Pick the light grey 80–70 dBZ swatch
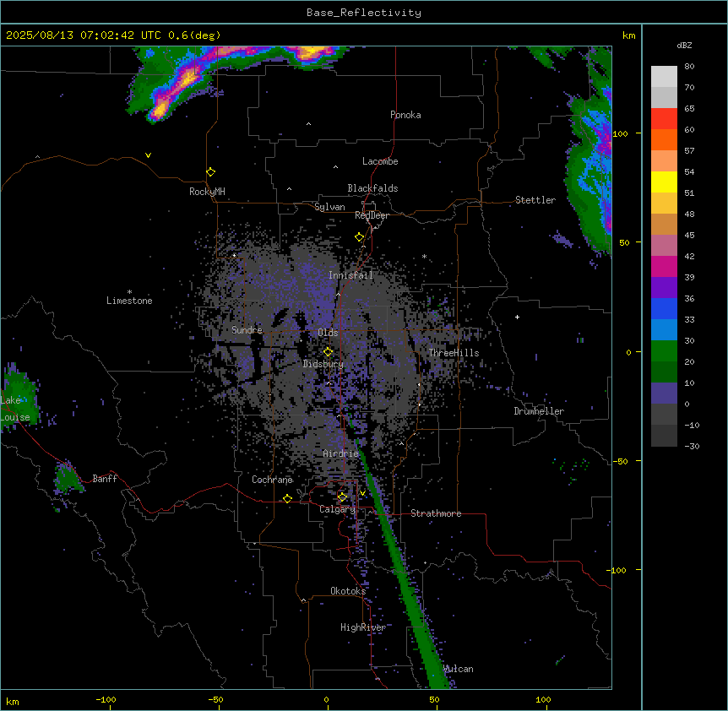 coord(664,77)
